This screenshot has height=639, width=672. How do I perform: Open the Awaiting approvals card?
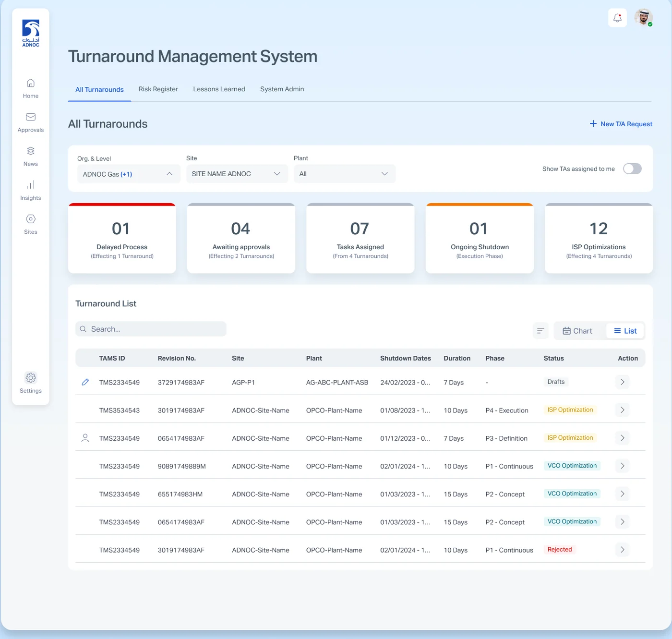click(241, 238)
